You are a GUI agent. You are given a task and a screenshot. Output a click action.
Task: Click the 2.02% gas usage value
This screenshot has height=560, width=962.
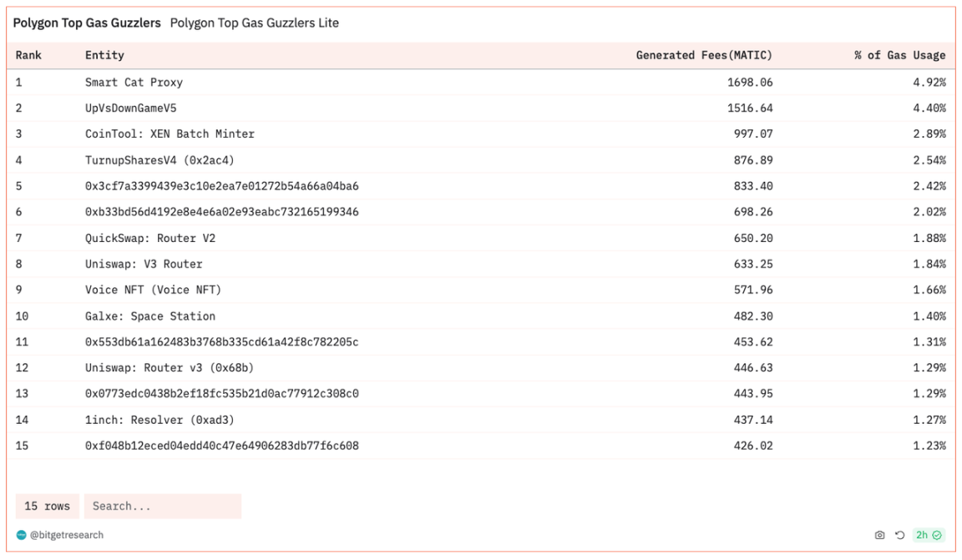click(929, 212)
